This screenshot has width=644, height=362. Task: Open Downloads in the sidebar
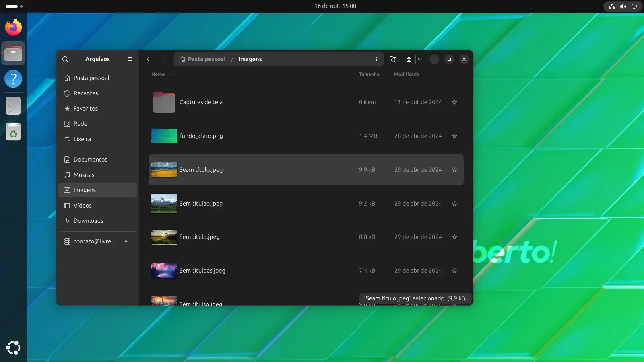97,221
